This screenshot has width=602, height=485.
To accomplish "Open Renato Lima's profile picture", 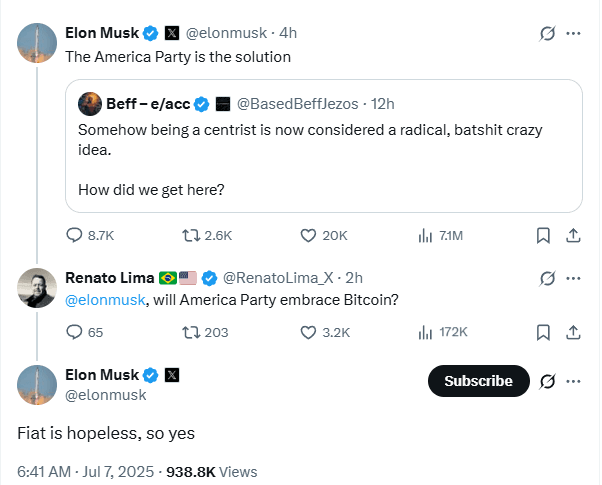I will pos(37,289).
